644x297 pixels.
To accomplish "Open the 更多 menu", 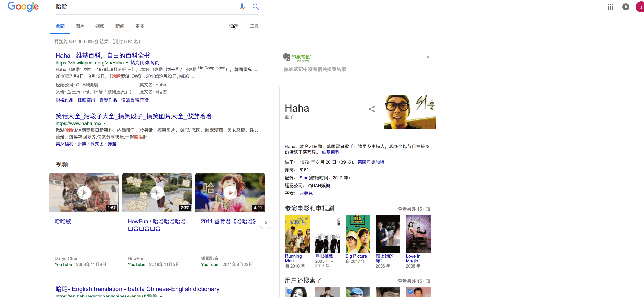I will 140,26.
